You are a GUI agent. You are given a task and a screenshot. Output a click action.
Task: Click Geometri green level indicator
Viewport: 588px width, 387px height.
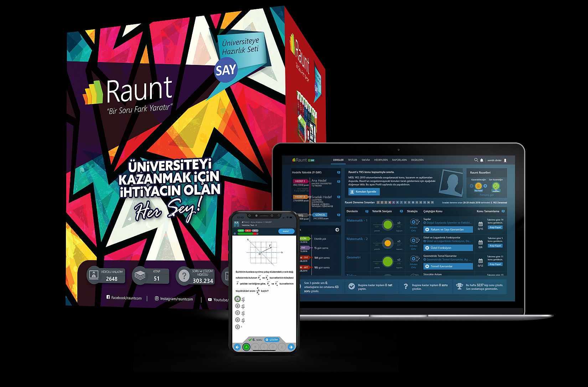(388, 262)
